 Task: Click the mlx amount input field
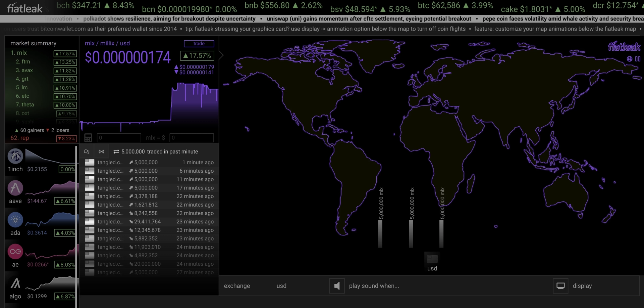tap(119, 138)
